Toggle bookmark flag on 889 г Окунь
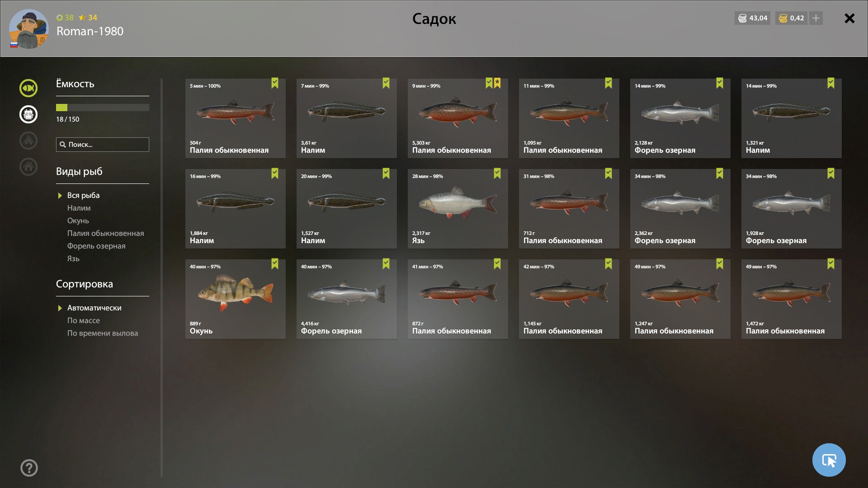 [x=275, y=264]
